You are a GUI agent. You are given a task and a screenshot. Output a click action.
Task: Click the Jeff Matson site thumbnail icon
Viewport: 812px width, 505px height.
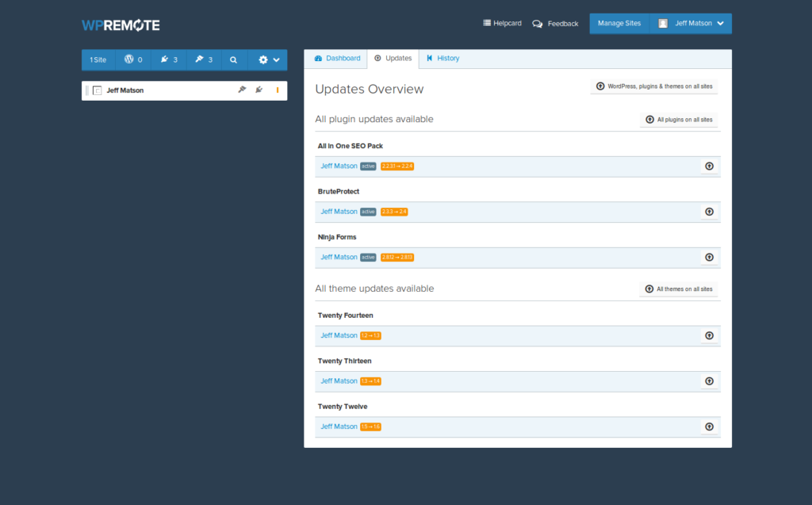click(97, 90)
